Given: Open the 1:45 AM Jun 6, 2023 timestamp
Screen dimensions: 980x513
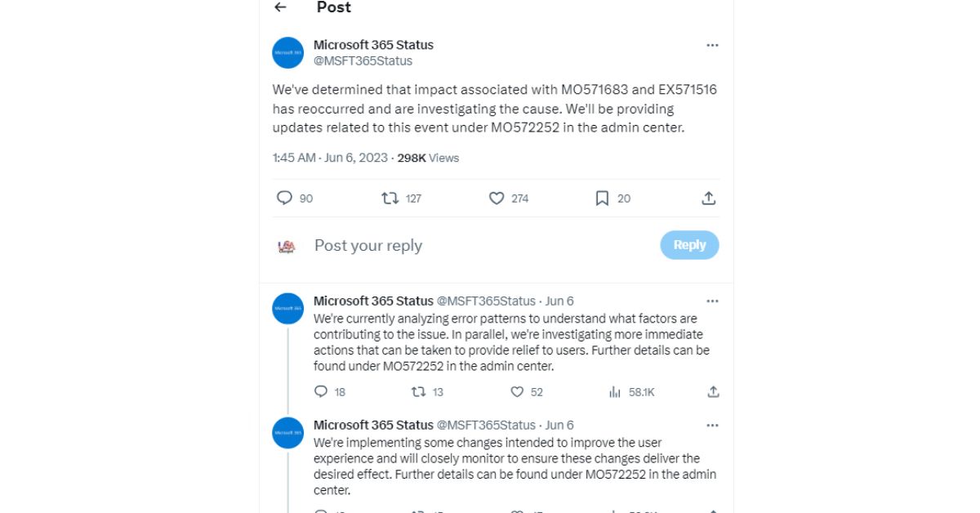Looking at the screenshot, I should point(330,158).
